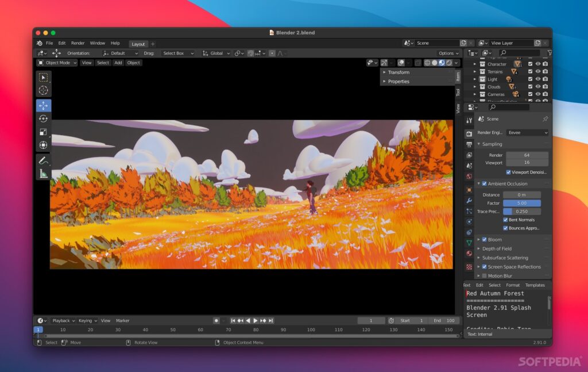Viewport: 588px width, 372px height.
Task: Open the View Layer properties tab
Action: click(x=469, y=155)
